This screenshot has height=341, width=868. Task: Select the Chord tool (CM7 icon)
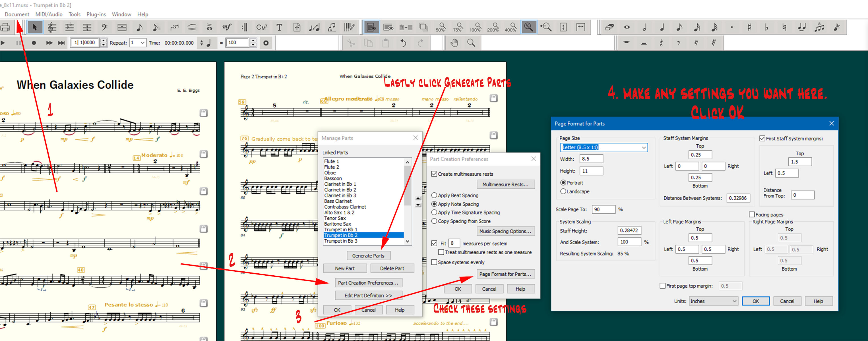point(261,27)
